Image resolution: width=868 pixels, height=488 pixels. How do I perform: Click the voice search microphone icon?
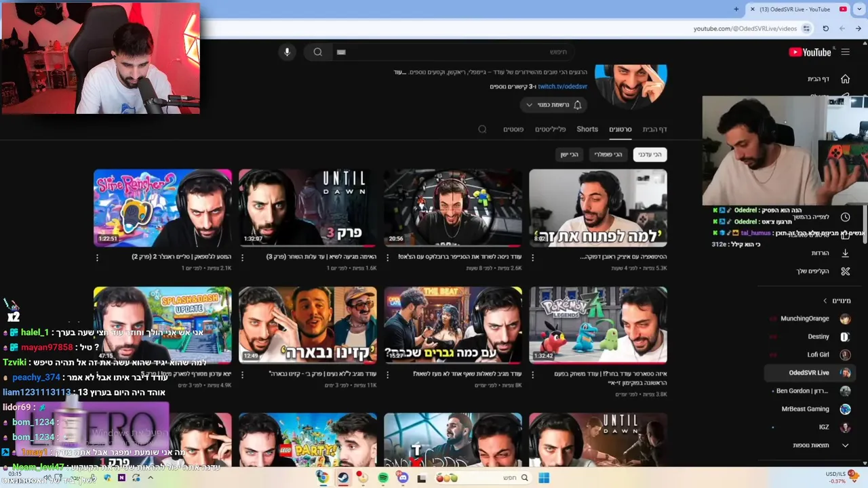(x=287, y=52)
